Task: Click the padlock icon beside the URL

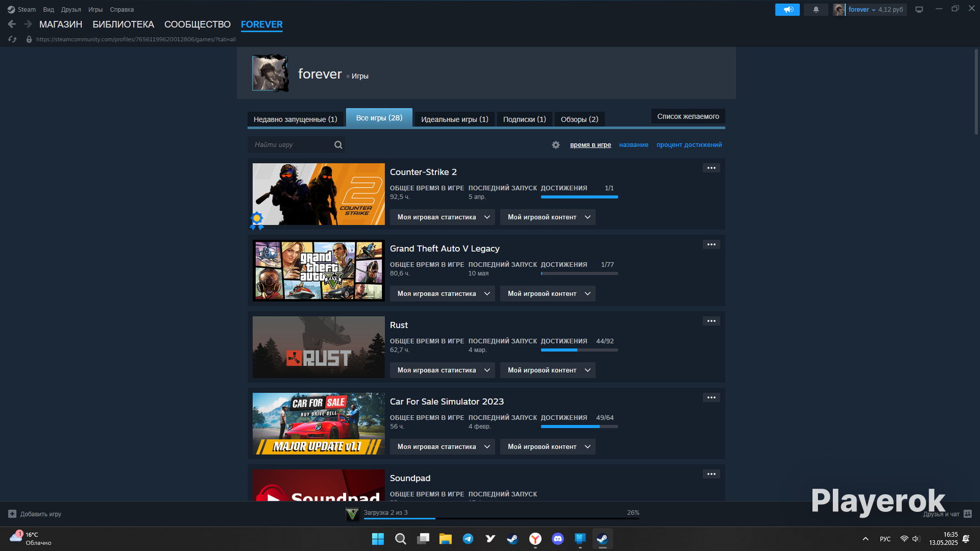Action: pos(29,39)
